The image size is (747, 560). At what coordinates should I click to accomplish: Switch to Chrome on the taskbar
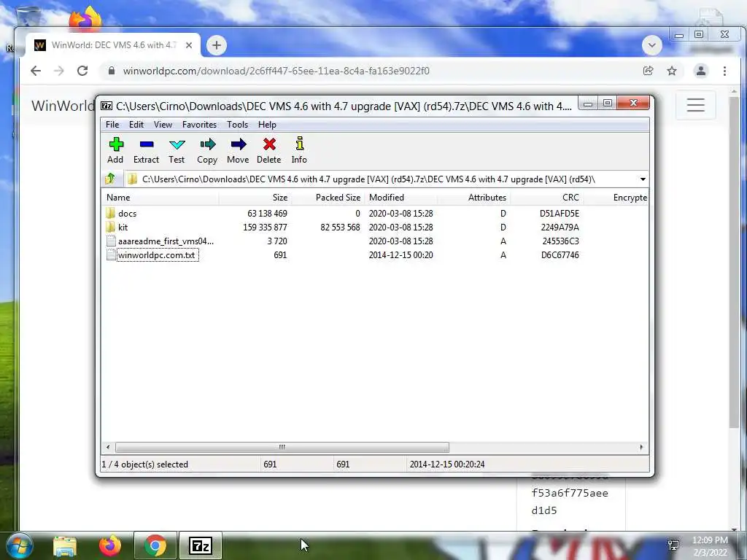155,546
